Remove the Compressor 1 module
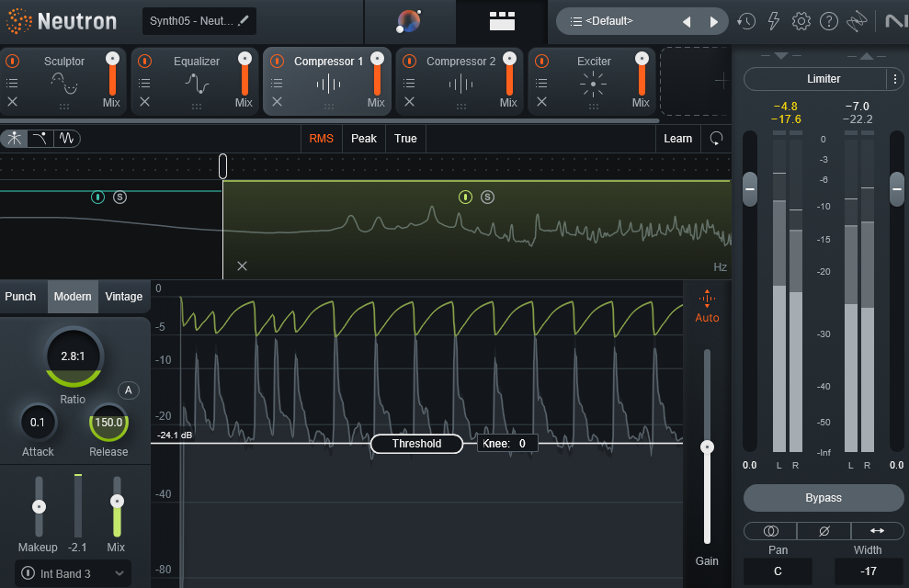 pos(277,101)
